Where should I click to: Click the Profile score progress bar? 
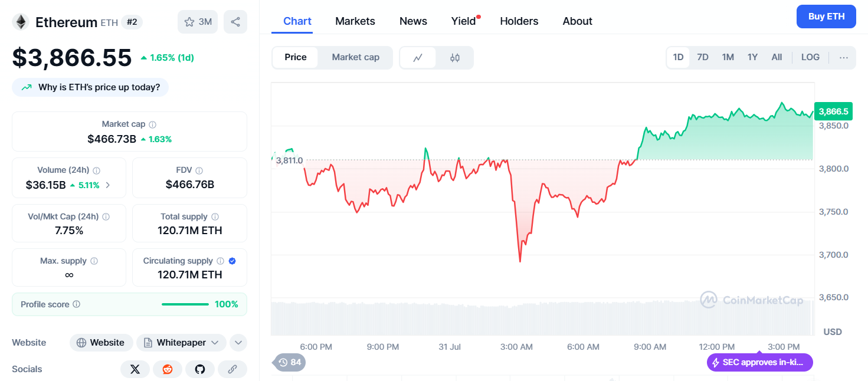pos(185,304)
